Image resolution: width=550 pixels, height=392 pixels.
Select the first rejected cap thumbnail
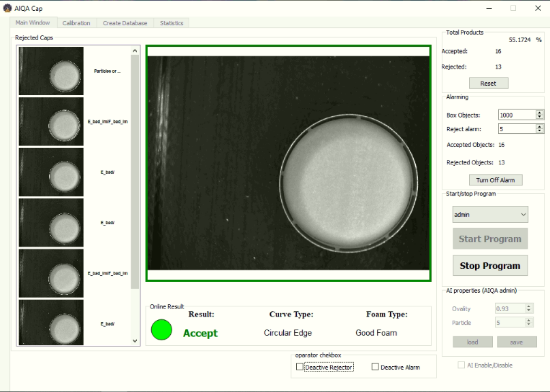coord(51,71)
